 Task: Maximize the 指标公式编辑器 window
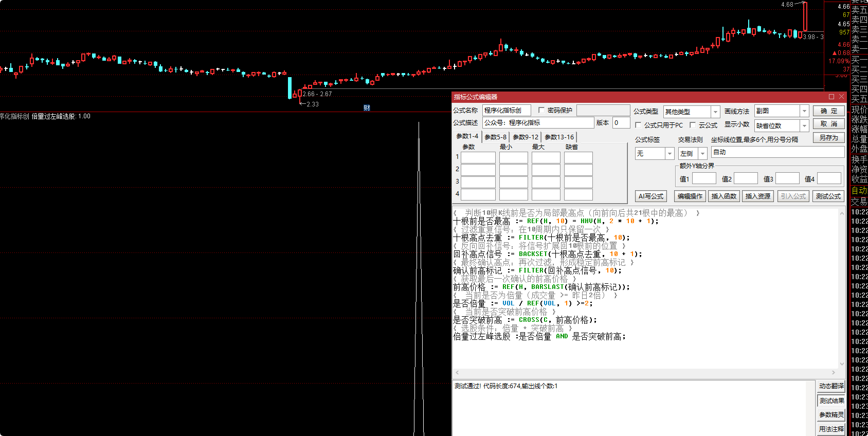[x=831, y=97]
